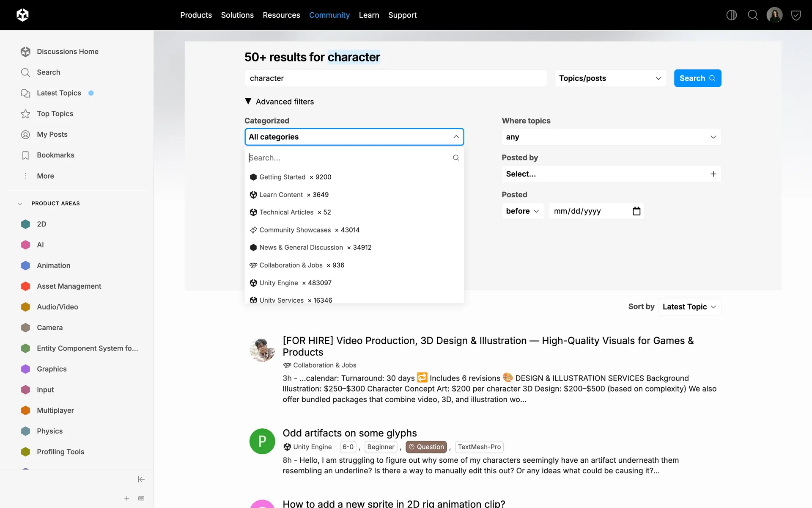812x508 pixels.
Task: Open the calendar date picker icon
Action: tap(636, 211)
